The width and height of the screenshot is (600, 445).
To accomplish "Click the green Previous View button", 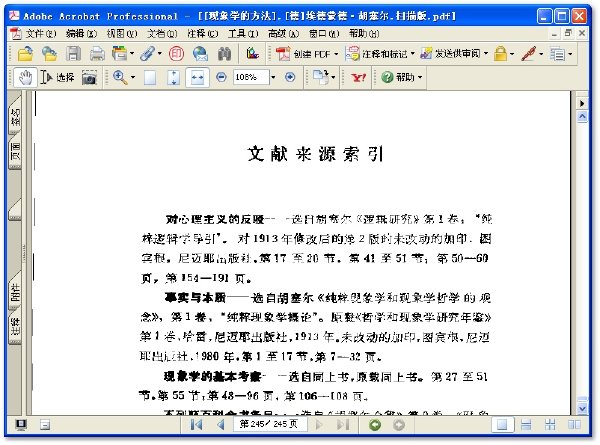I will 375,425.
